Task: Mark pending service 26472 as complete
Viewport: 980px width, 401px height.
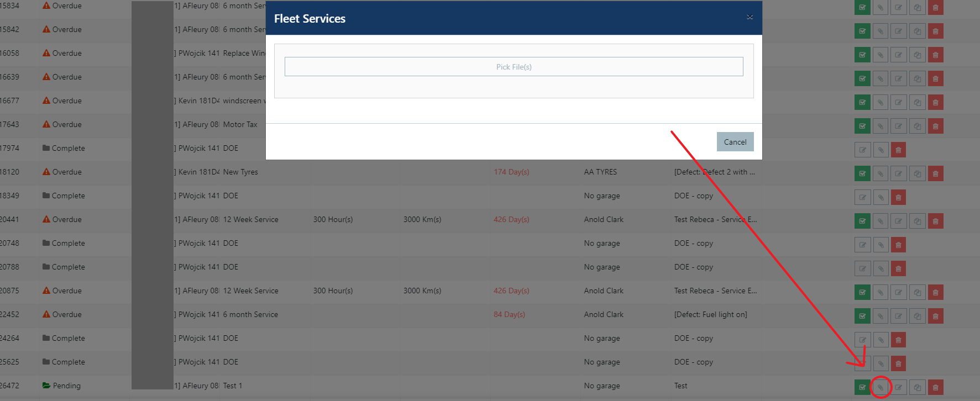Action: pos(862,387)
